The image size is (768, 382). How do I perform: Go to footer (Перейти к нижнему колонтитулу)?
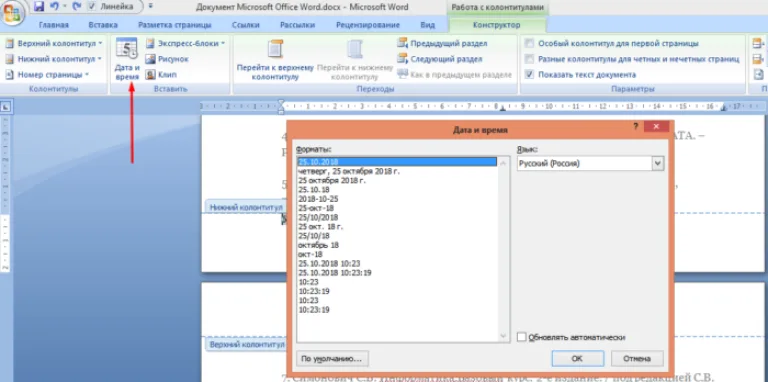pyautogui.click(x=355, y=59)
